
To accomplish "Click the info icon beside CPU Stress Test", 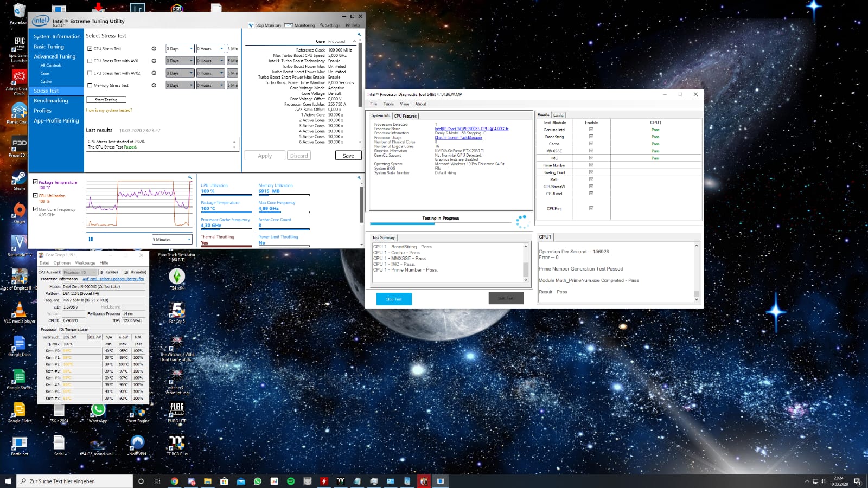I will pos(154,49).
